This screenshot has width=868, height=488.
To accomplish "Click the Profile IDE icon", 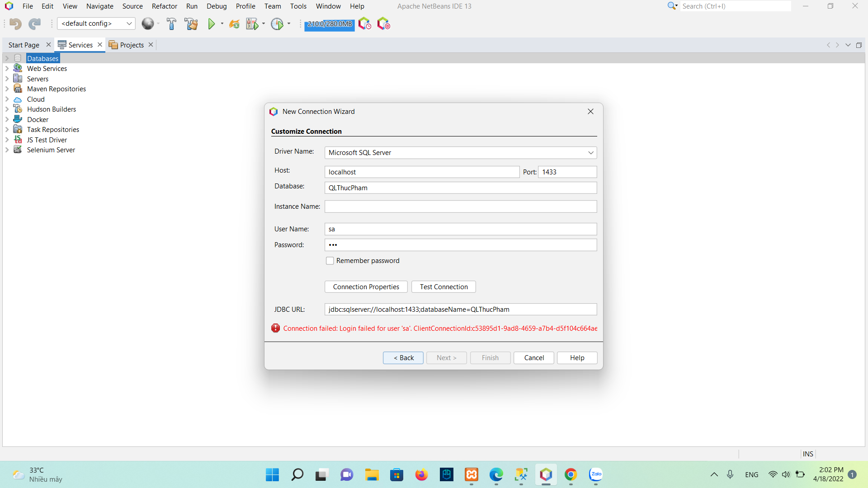I will point(365,23).
